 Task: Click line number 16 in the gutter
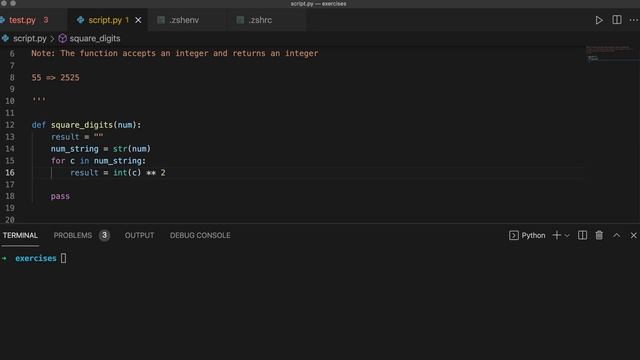coord(10,173)
